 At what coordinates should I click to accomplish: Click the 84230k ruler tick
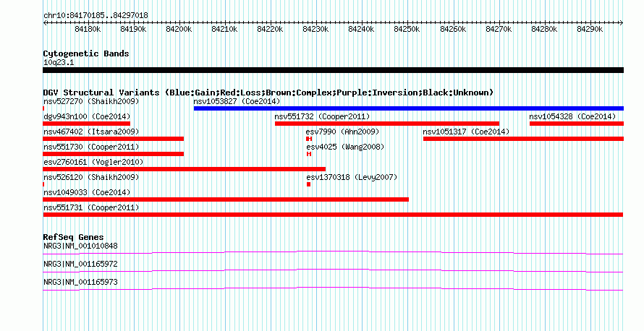pos(315,29)
